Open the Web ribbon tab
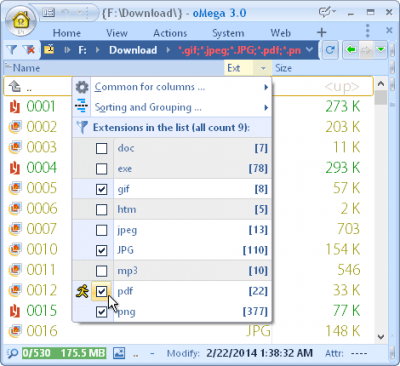Viewport: 400px width, 366px height. 281,33
